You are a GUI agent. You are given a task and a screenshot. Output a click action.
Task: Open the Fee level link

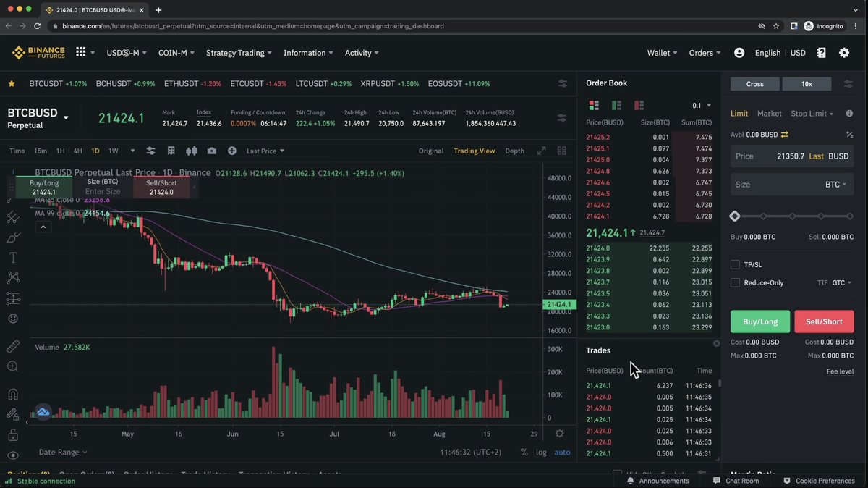click(x=840, y=371)
